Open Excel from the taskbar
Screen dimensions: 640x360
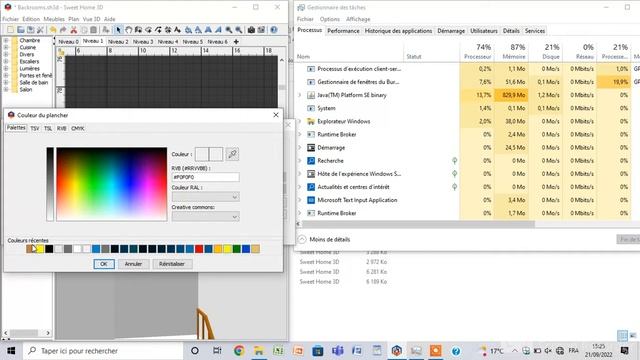coord(278,351)
